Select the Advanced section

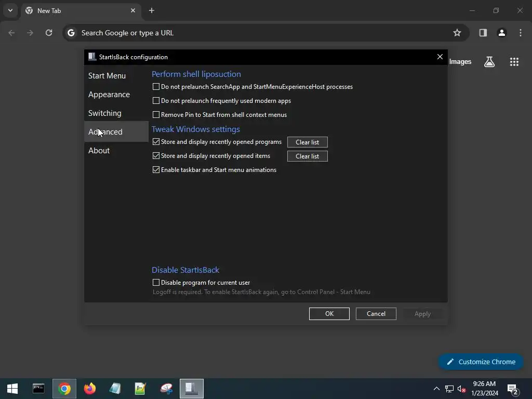click(x=116, y=131)
